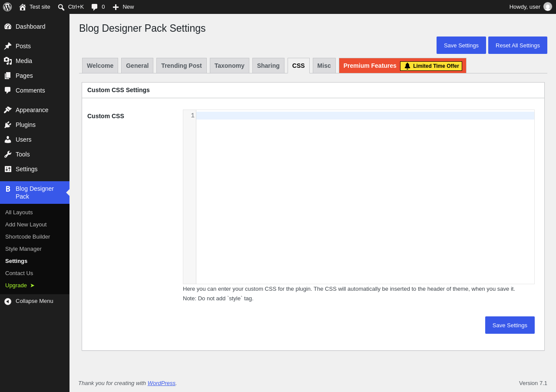Click the Test site home icon
The height and width of the screenshot is (392, 556).
coord(23,7)
